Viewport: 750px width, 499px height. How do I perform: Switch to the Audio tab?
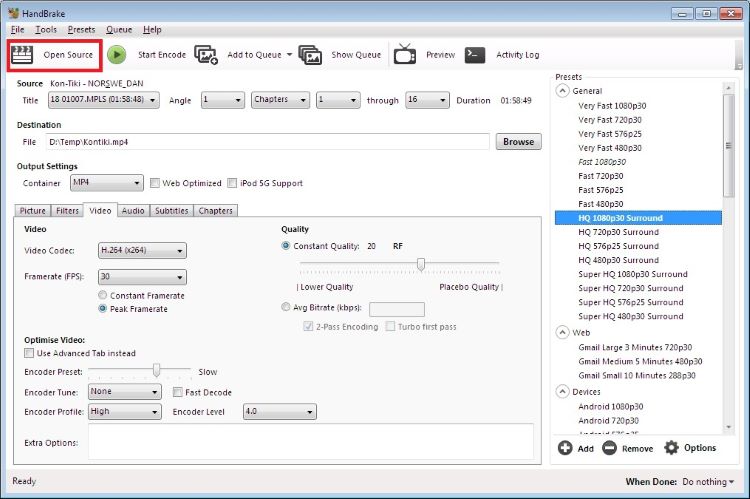pos(133,211)
